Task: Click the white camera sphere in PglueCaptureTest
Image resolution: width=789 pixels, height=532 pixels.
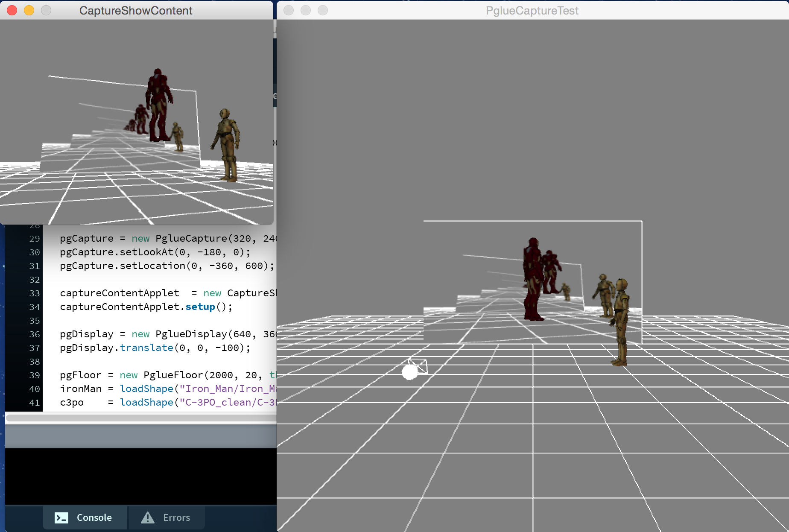Action: pyautogui.click(x=410, y=372)
